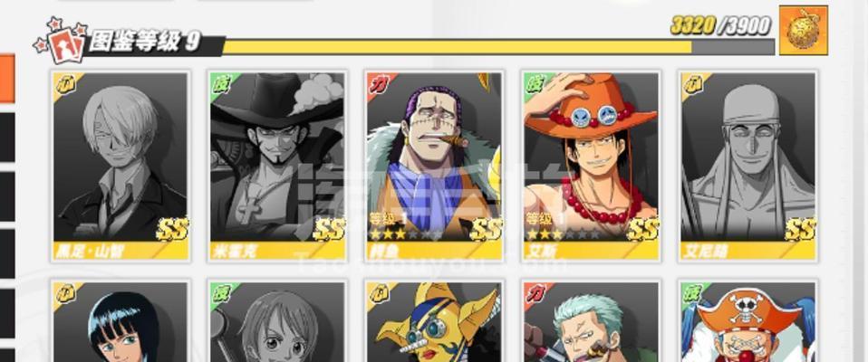
Task: Select the Nico Robin card in second row
Action: coord(121,321)
